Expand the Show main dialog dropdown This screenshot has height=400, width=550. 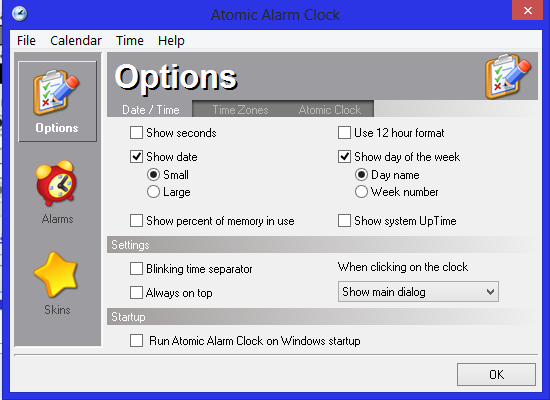point(418,292)
